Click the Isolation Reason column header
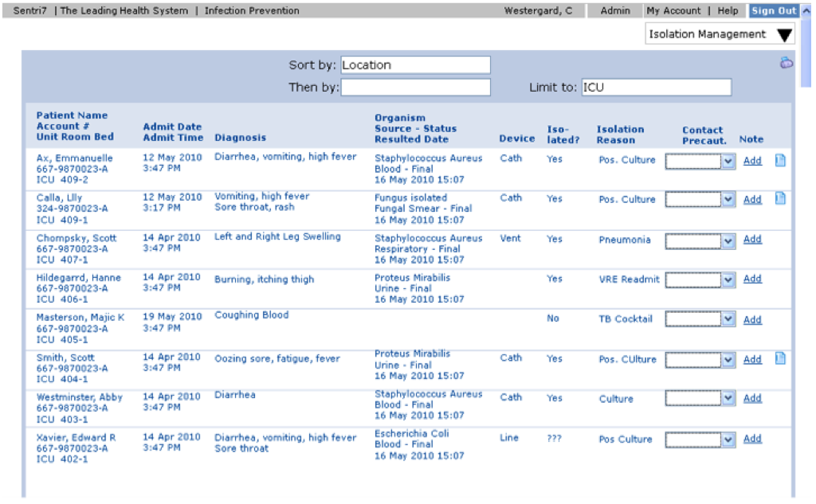This screenshot has height=504, width=816. [x=620, y=135]
